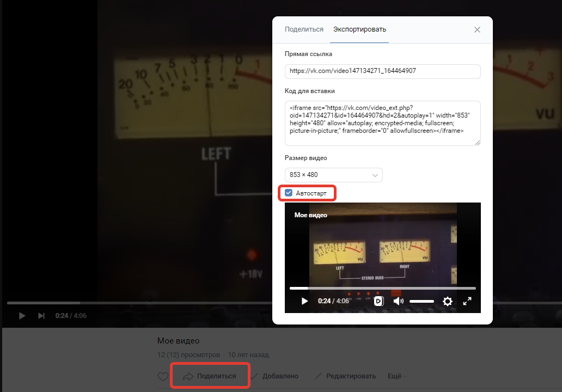
Task: Mute the preview player with speaker icon
Action: pyautogui.click(x=398, y=301)
